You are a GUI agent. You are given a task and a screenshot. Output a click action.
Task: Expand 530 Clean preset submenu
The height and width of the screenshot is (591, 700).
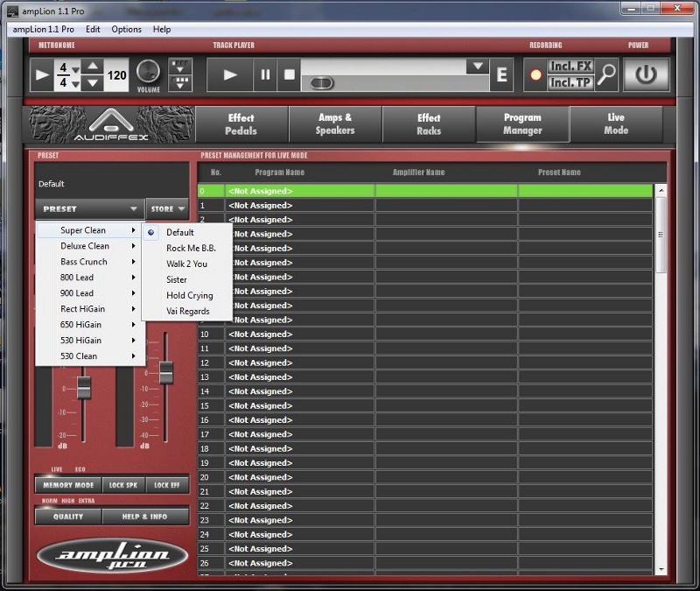pos(91,356)
